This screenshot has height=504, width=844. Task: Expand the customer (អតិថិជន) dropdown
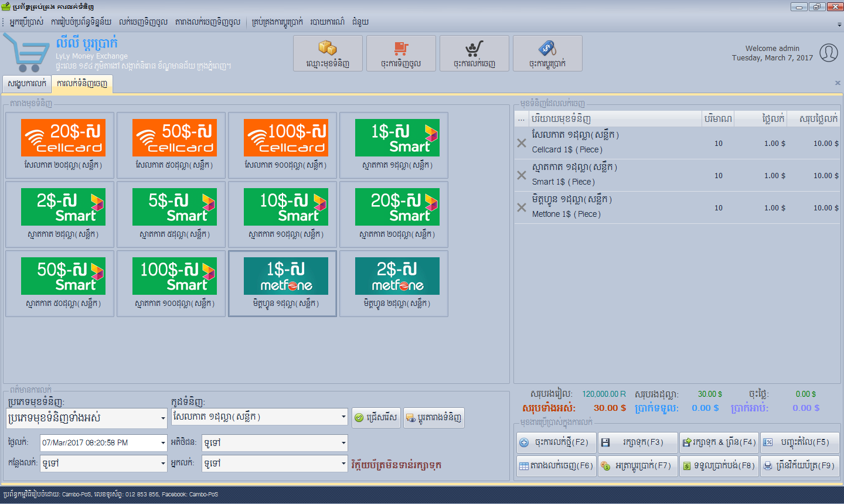(x=343, y=443)
